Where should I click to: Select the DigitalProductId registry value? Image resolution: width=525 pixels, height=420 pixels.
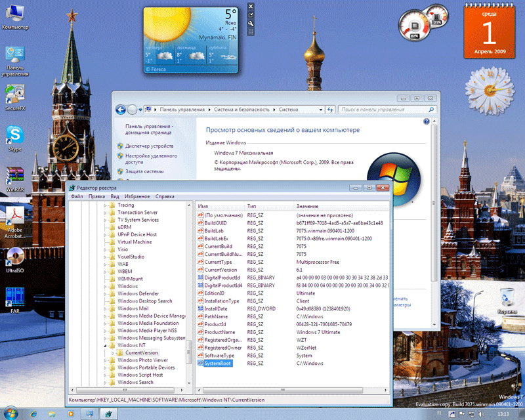tap(222, 278)
